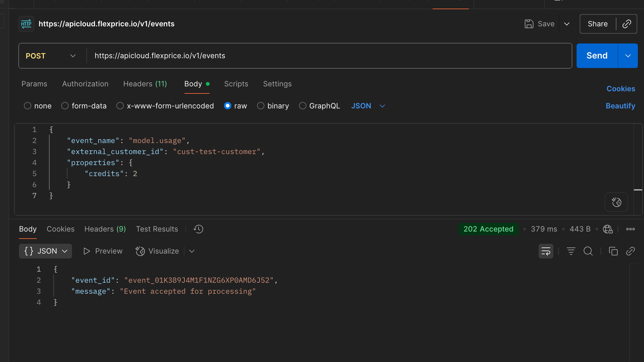Viewport: 644px width, 362px height.
Task: Click the HTTP request type icon
Action: pyautogui.click(x=26, y=24)
